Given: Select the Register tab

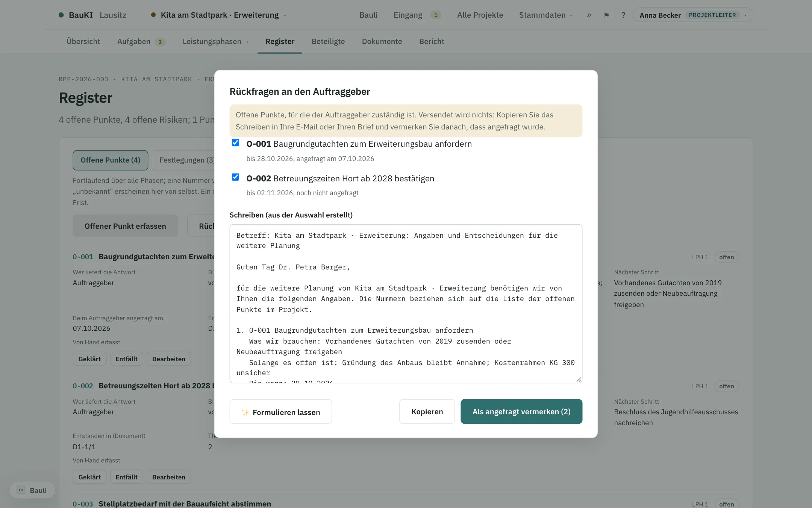Looking at the screenshot, I should (280, 41).
